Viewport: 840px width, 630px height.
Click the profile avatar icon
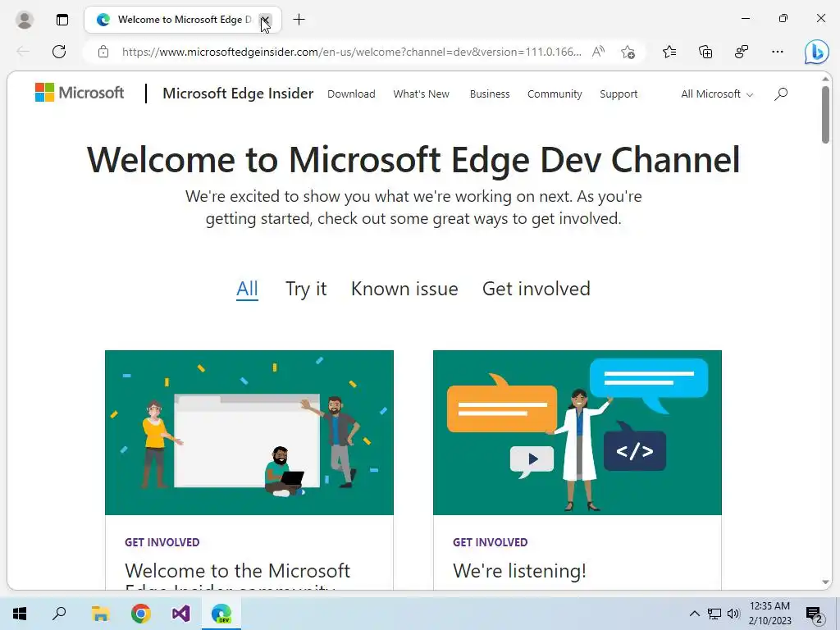(x=24, y=20)
